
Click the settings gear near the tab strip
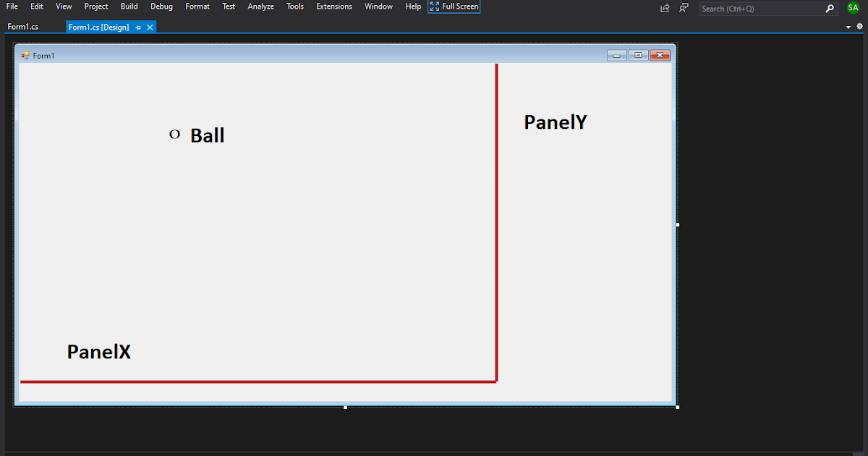coord(859,25)
